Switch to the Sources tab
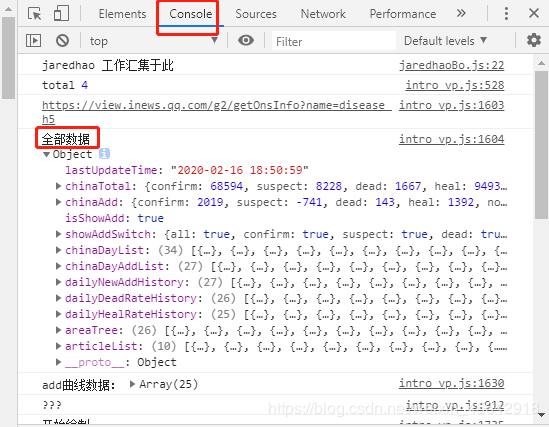The image size is (549, 427). click(x=256, y=14)
